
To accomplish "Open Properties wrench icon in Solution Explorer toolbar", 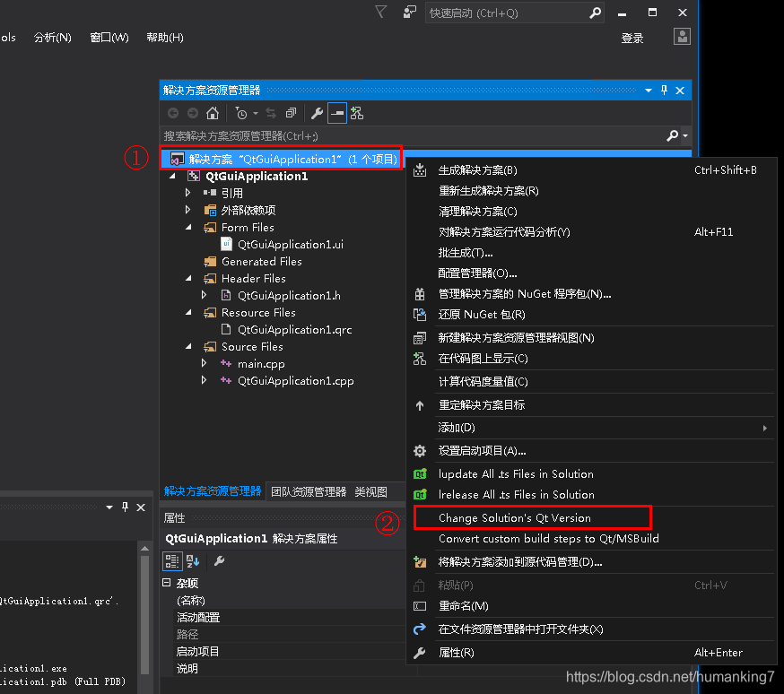I will [317, 113].
